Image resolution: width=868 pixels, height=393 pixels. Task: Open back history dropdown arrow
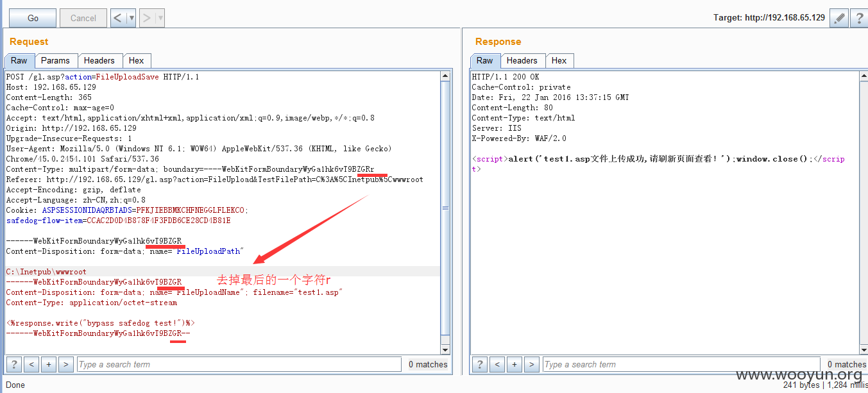pyautogui.click(x=132, y=18)
